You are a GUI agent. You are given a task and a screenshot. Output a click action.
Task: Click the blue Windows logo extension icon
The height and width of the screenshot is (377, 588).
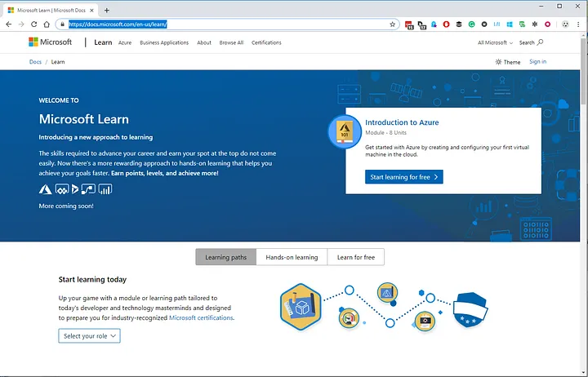tap(510, 24)
